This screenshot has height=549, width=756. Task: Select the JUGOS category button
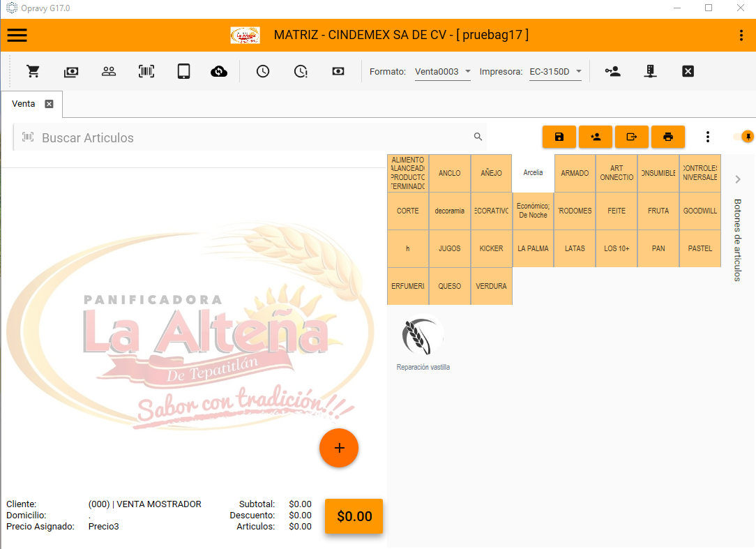point(449,248)
